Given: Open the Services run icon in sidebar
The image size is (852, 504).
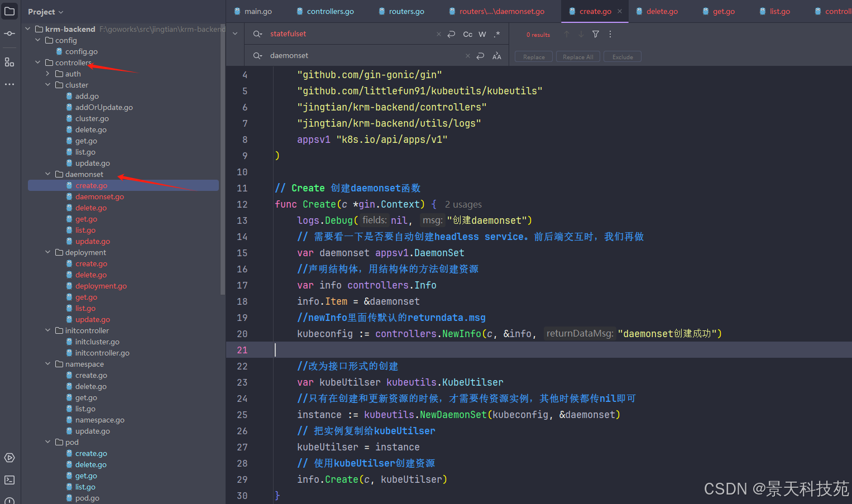Looking at the screenshot, I should coord(9,458).
